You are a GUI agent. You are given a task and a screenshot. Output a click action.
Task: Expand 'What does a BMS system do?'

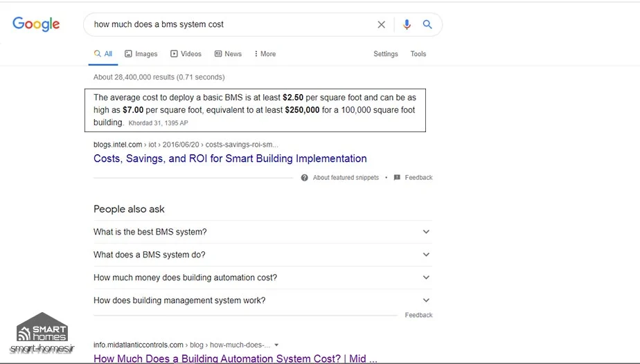click(x=263, y=255)
